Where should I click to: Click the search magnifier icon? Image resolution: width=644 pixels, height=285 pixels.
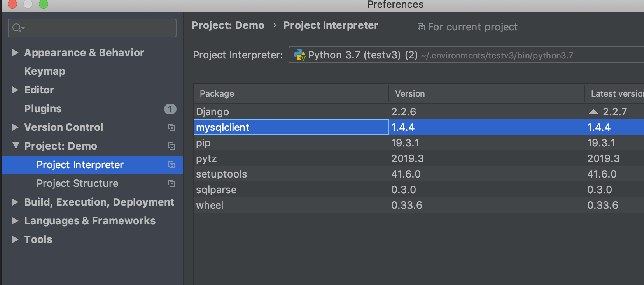click(x=18, y=28)
